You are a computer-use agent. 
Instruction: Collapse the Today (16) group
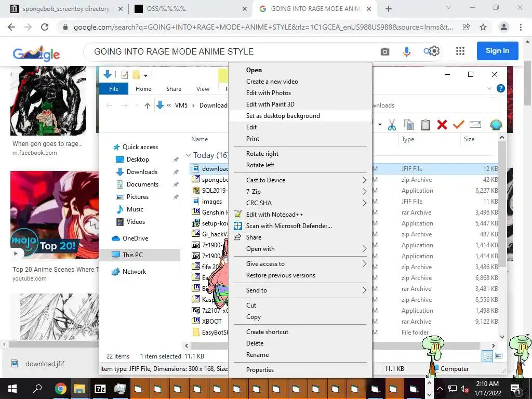tap(188, 155)
